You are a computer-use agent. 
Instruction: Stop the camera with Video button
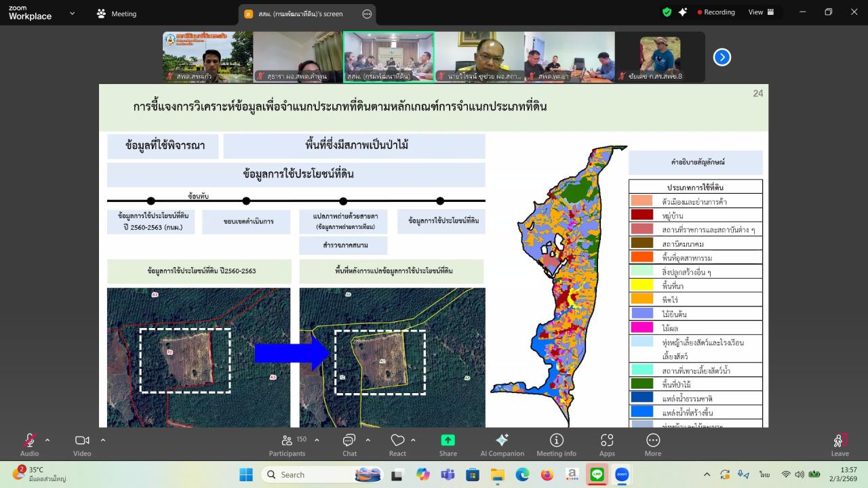[81, 444]
